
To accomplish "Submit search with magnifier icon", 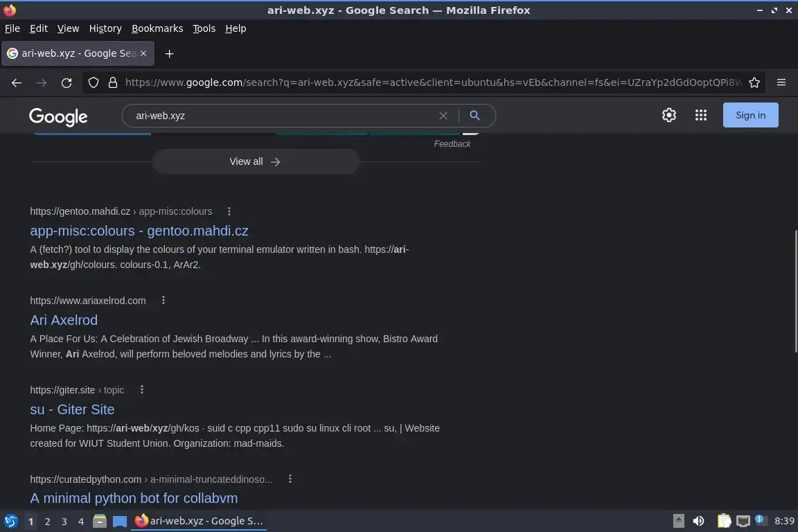I will pos(475,116).
